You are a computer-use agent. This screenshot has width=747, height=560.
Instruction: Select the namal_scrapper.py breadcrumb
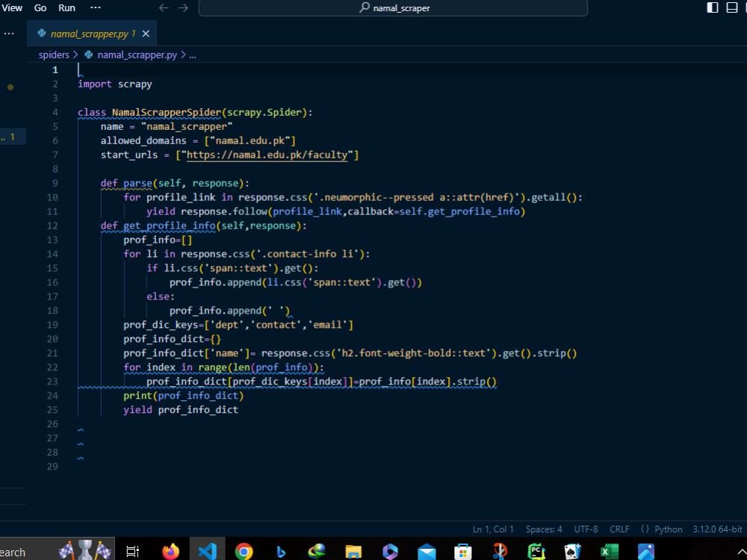point(137,55)
